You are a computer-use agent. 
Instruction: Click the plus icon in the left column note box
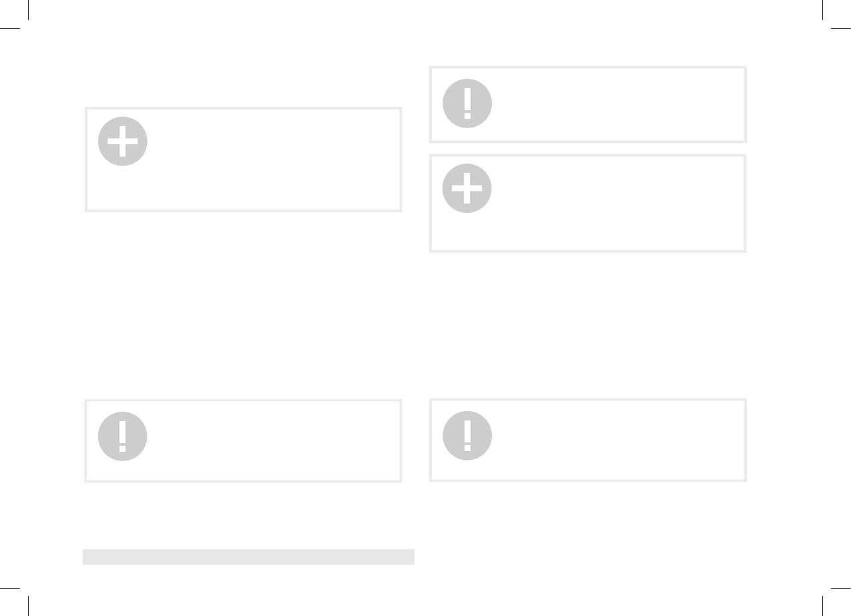point(123,141)
